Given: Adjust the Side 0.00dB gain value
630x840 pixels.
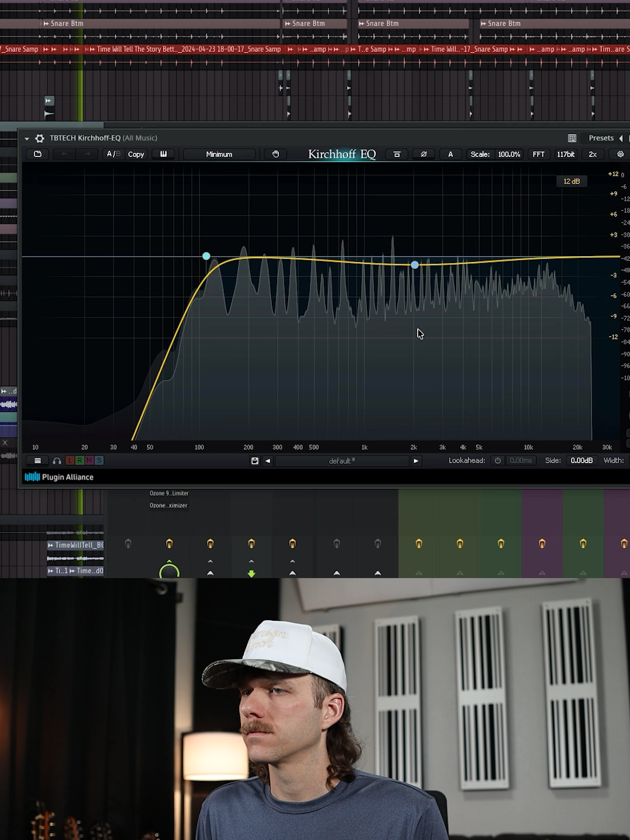Looking at the screenshot, I should [582, 460].
